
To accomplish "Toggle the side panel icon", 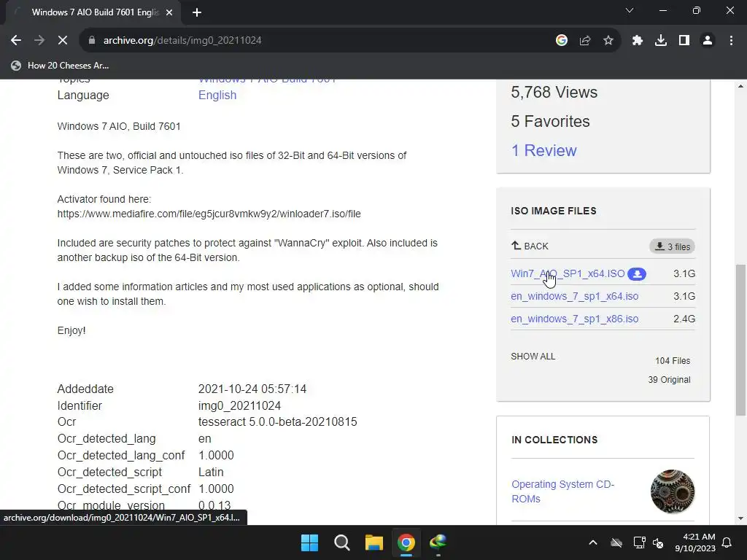I will pyautogui.click(x=684, y=41).
